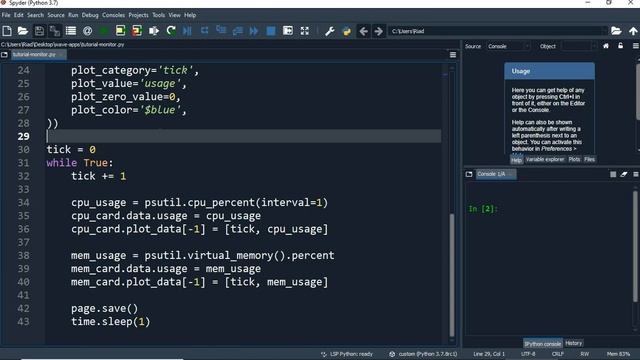
Task: Re-run the last script
Action: [x=171, y=31]
